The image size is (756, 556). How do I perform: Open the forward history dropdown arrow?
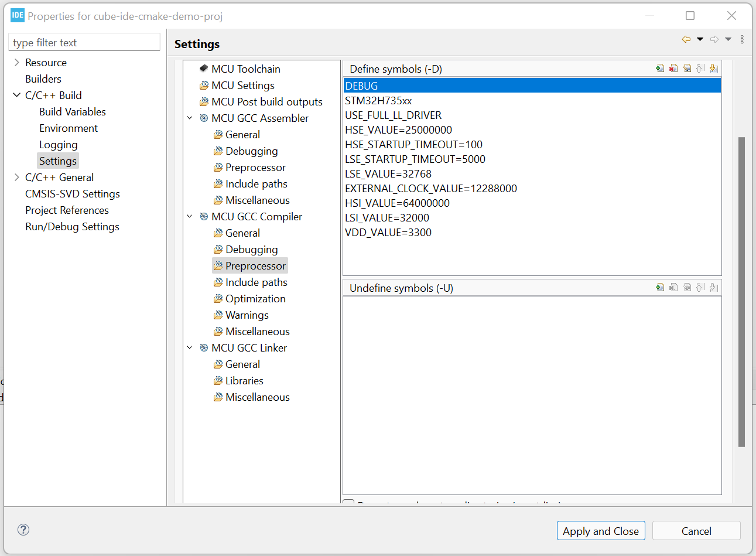(728, 39)
